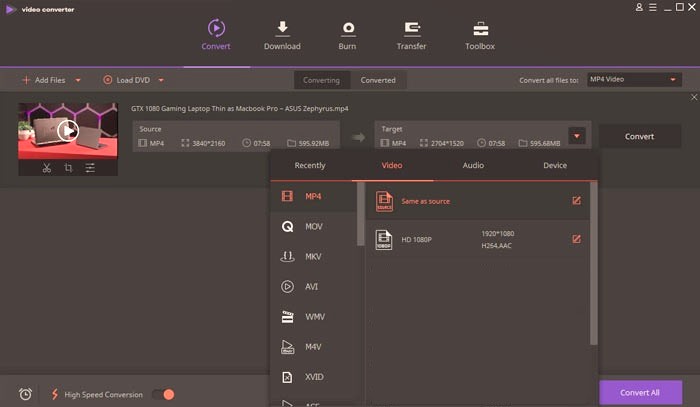Open the hamburger menu icon

click(653, 7)
